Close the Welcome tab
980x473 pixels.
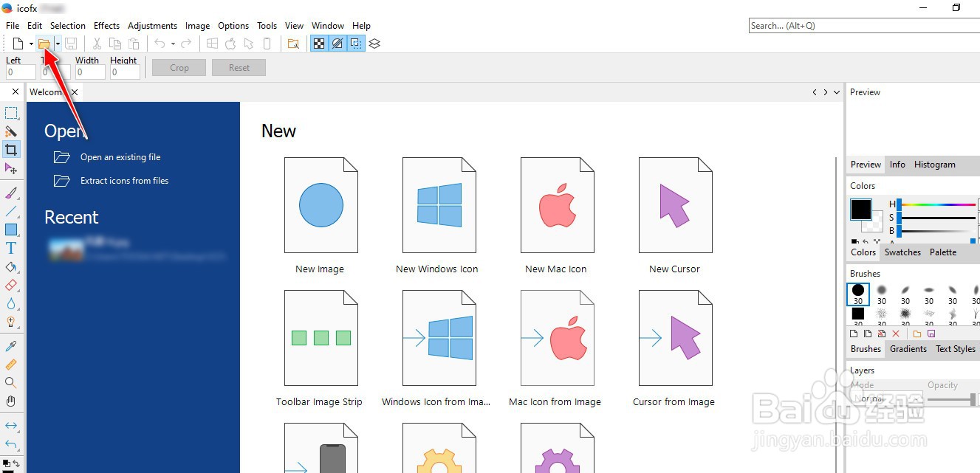75,92
